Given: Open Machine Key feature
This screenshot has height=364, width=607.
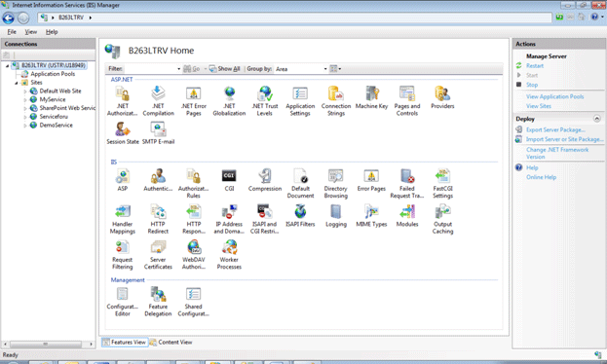Looking at the screenshot, I should 371,97.
